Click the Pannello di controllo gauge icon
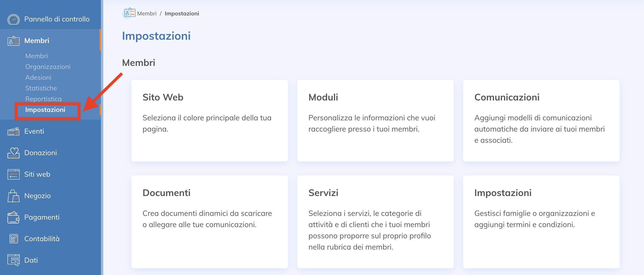 13,19
